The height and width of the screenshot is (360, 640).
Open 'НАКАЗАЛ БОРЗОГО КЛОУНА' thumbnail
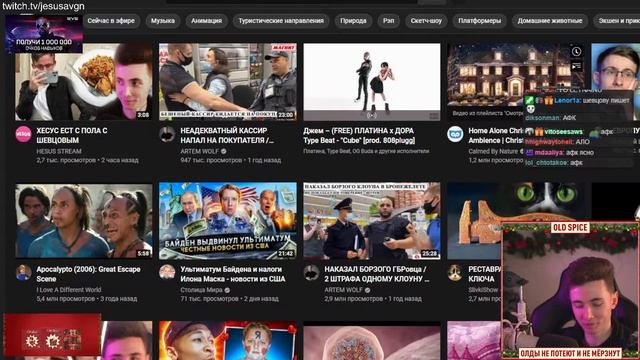coord(372,221)
